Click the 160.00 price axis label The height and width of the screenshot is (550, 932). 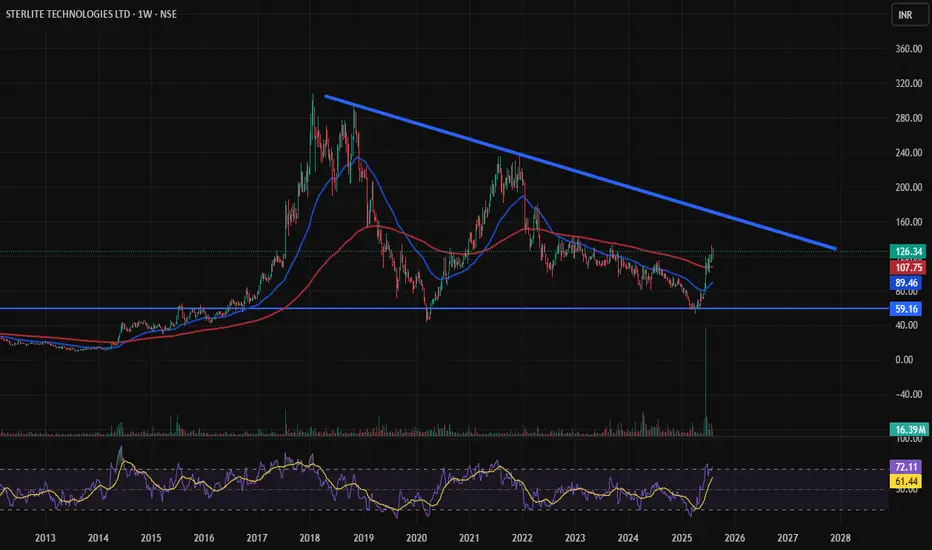click(x=908, y=222)
